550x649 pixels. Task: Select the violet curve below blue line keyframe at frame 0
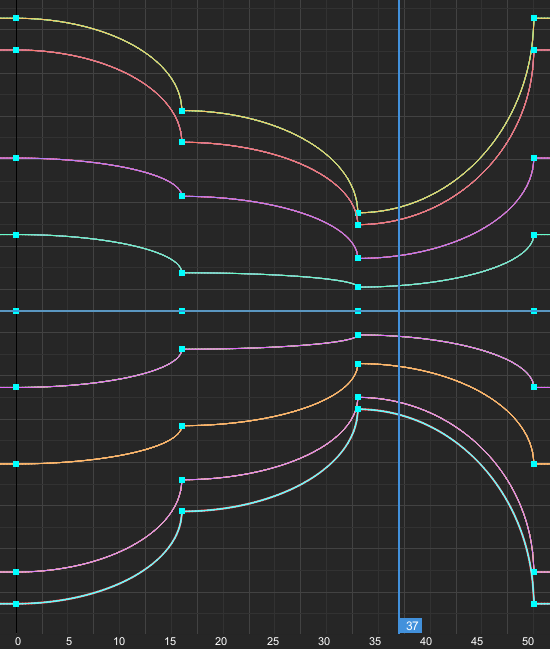point(16,387)
